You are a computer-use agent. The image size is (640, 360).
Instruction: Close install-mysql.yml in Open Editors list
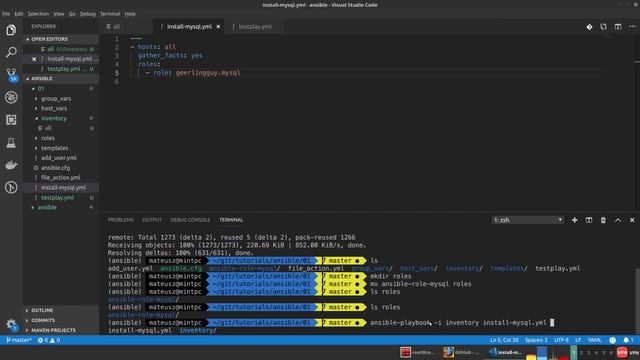[x=34, y=59]
